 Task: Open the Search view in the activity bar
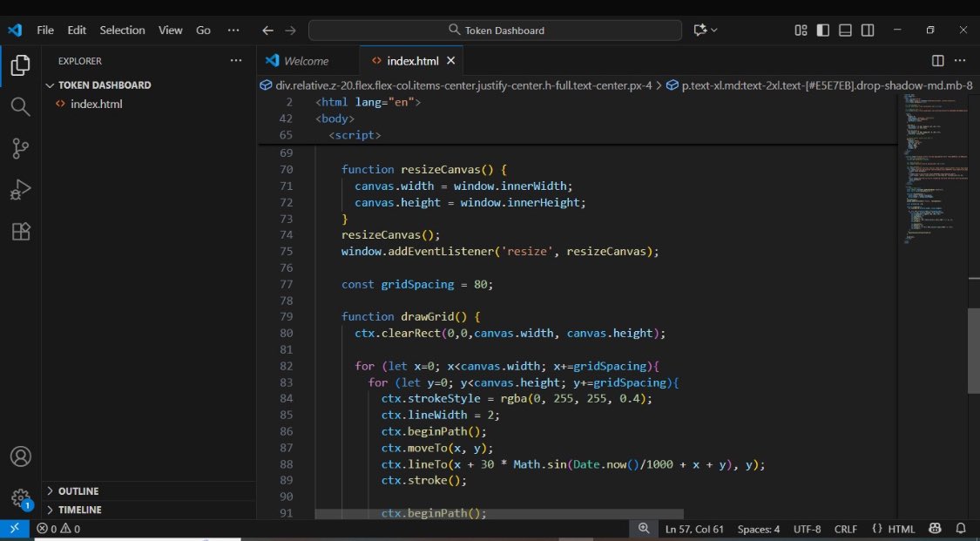click(20, 106)
